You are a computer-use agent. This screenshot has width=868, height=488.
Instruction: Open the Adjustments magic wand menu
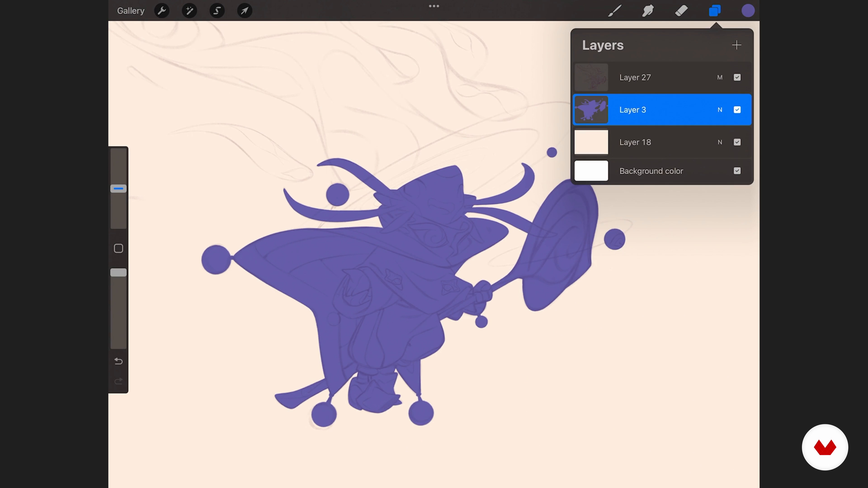pos(189,11)
